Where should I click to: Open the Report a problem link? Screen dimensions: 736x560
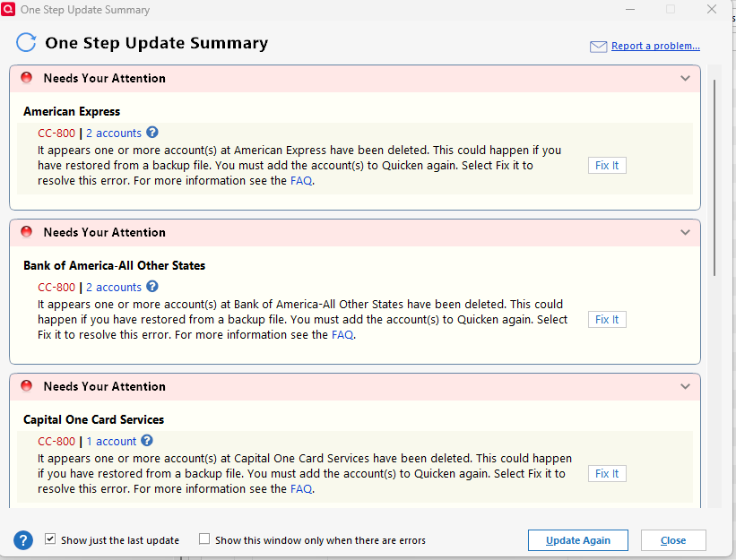(x=655, y=46)
